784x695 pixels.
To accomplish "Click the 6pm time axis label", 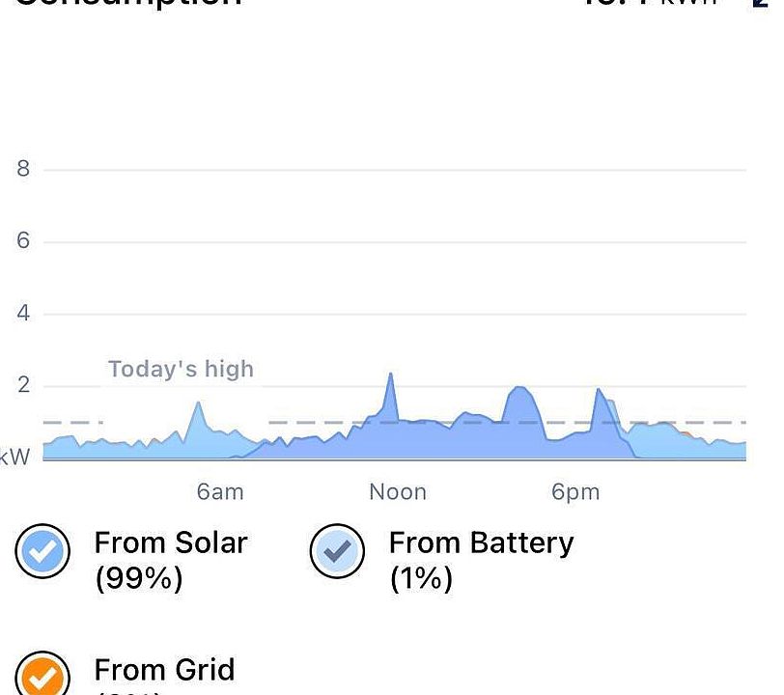I will click(575, 492).
